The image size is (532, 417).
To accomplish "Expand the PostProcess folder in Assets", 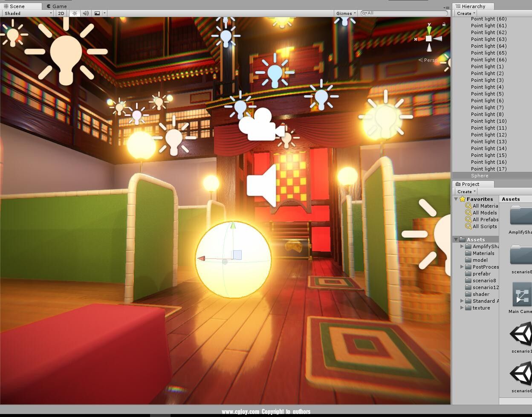I will tap(462, 266).
